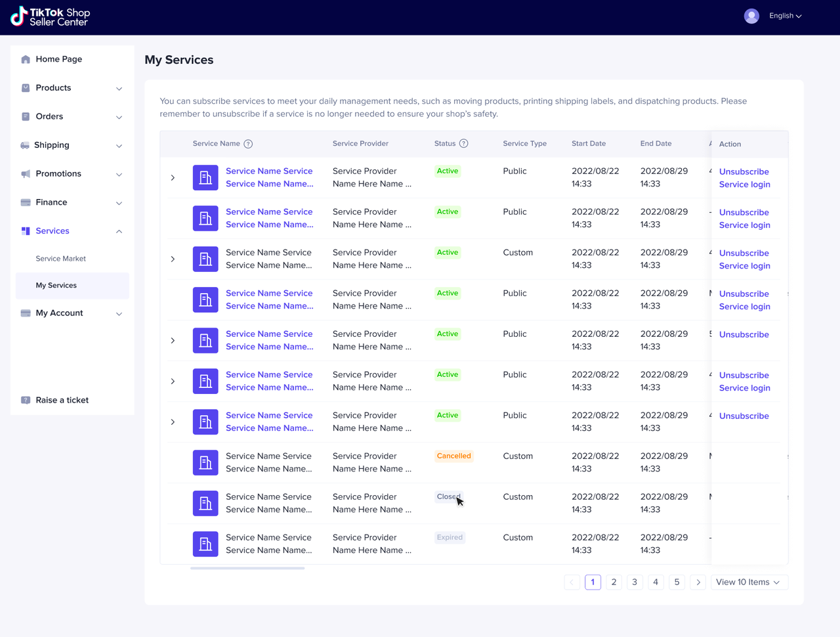
Task: Click the Promotions megaphone icon
Action: [x=26, y=174]
